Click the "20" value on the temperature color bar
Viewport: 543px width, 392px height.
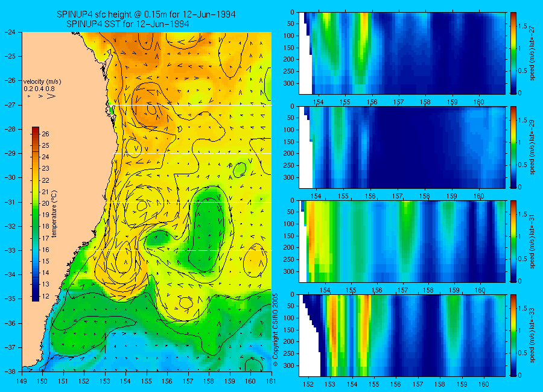[x=45, y=203]
